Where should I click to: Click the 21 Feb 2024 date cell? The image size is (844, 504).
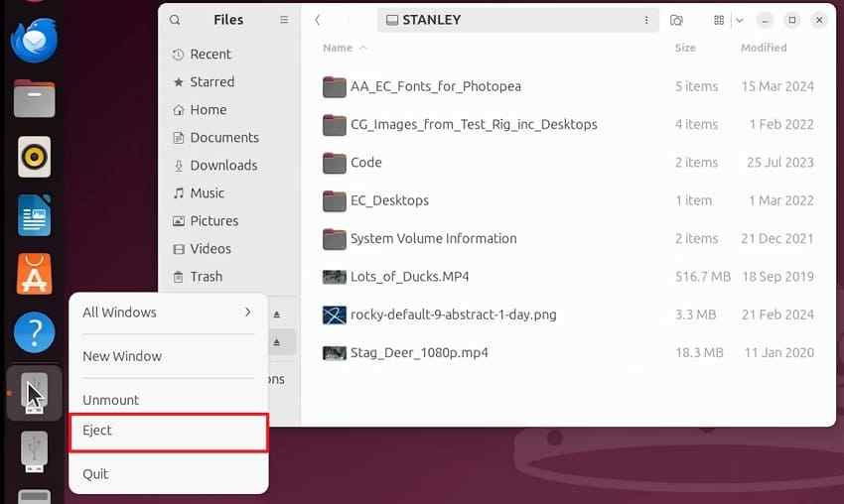point(777,315)
